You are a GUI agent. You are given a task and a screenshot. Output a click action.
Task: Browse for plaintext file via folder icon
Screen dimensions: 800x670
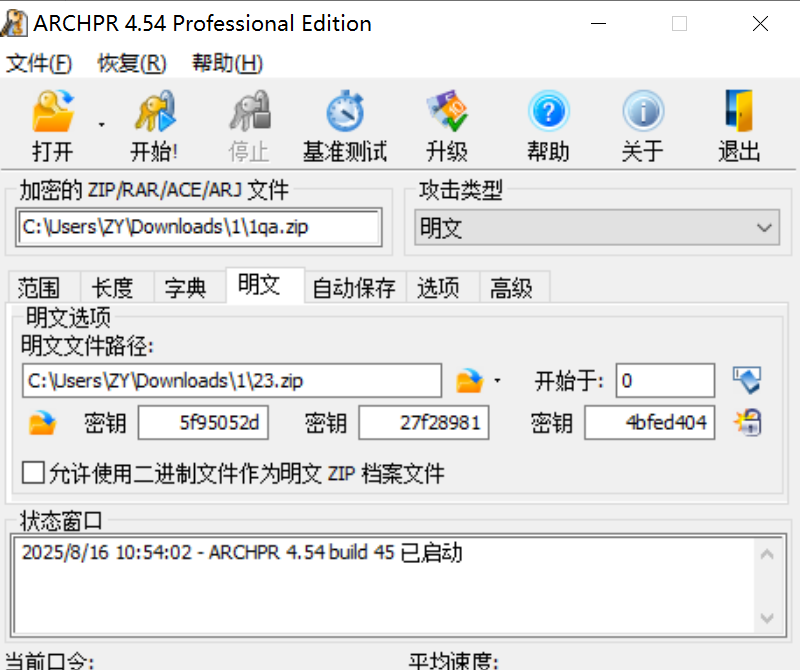coord(469,381)
